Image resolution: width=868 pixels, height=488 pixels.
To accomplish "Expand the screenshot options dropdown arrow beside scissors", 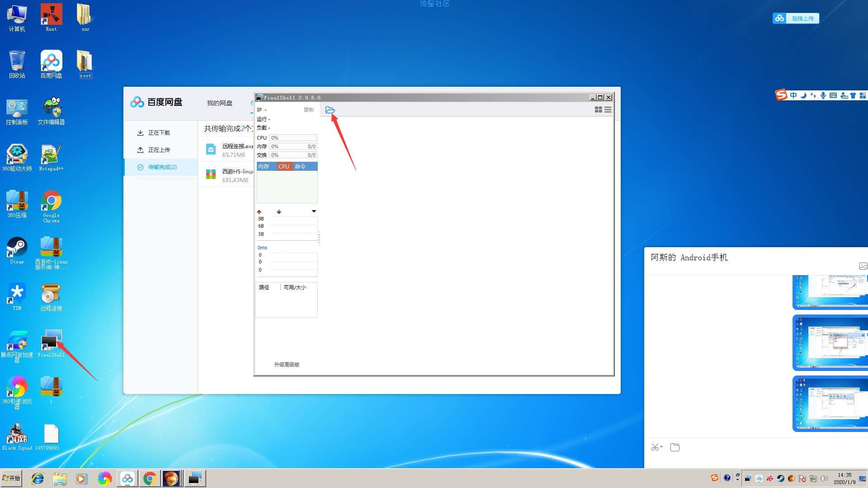I will click(661, 447).
